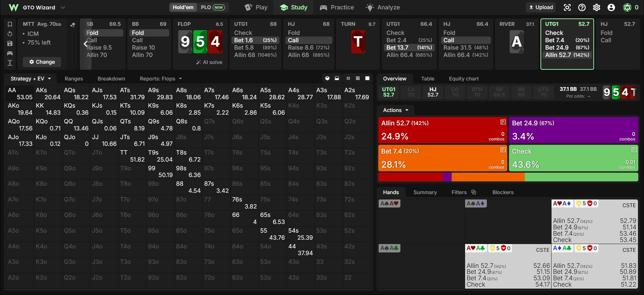644x295 pixels.
Task: Click the bookmark icon in left sidebar
Action: [x=10, y=24]
